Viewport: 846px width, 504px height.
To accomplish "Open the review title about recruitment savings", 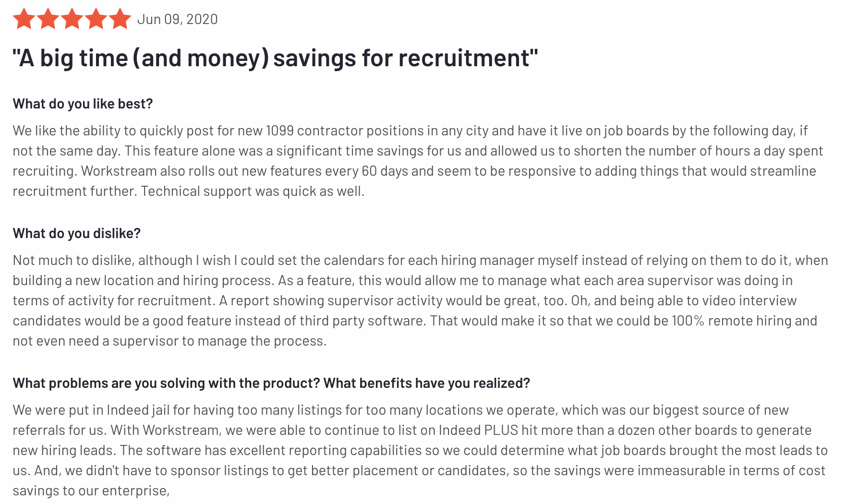I will 276,58.
